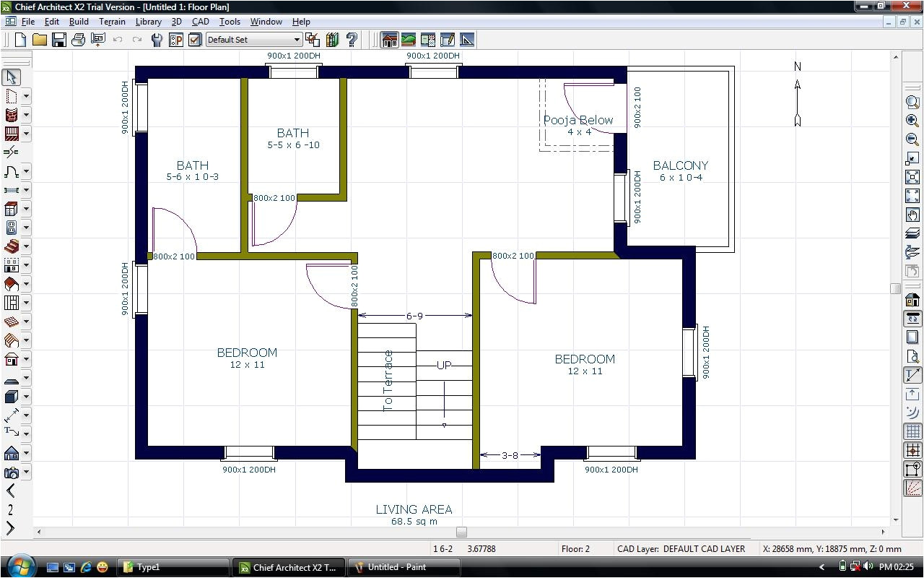
Task: Select the Select Objects arrow tool
Action: coord(11,77)
